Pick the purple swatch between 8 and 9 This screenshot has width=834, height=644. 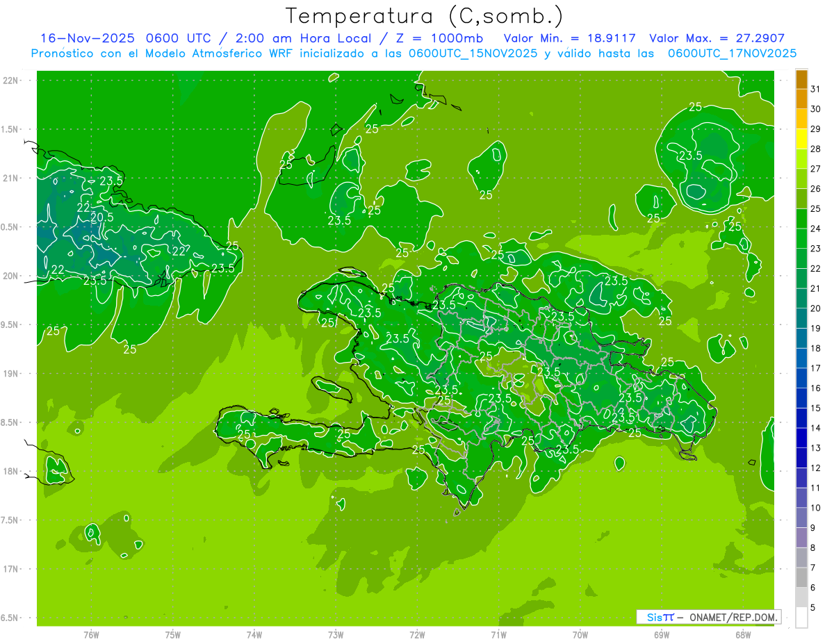pyautogui.click(x=801, y=538)
